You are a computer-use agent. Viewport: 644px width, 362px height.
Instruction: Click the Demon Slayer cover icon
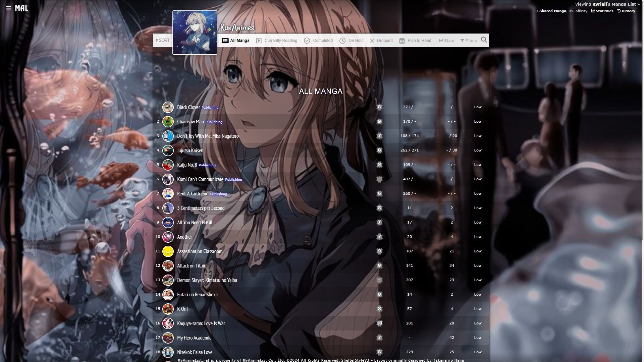[x=168, y=280]
